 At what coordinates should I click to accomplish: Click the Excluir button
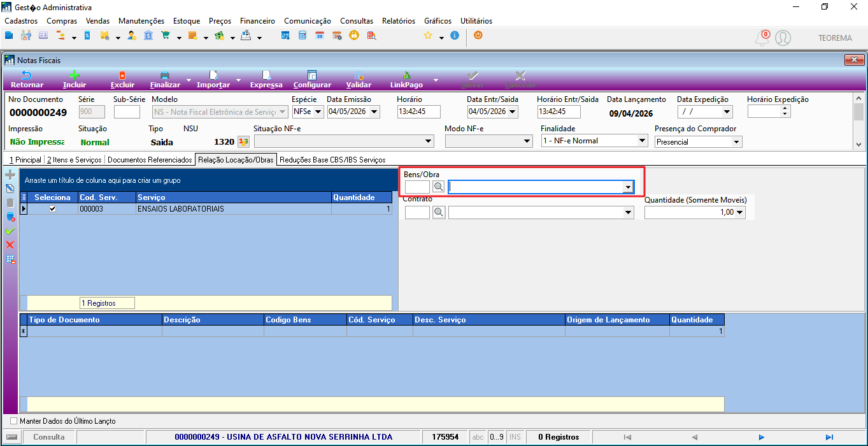(x=122, y=80)
